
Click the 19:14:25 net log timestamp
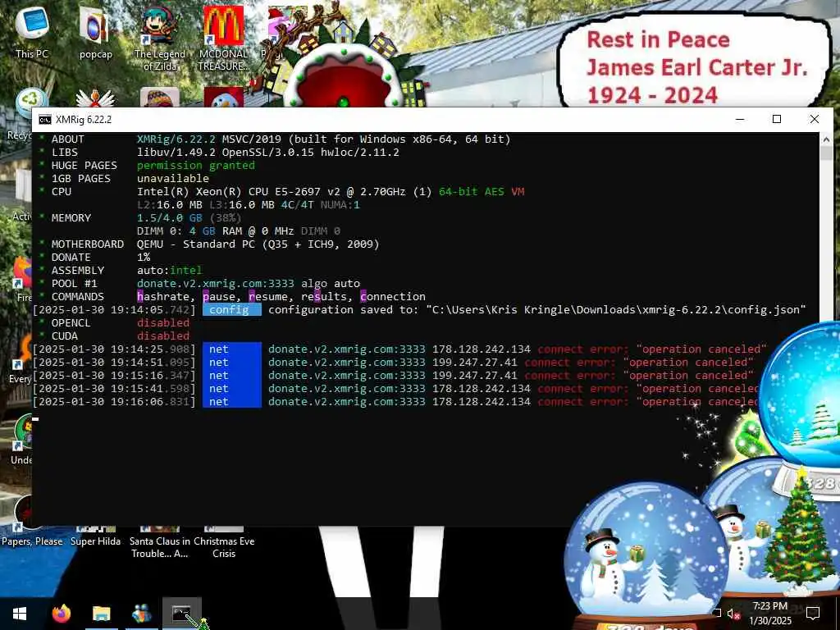click(x=114, y=349)
